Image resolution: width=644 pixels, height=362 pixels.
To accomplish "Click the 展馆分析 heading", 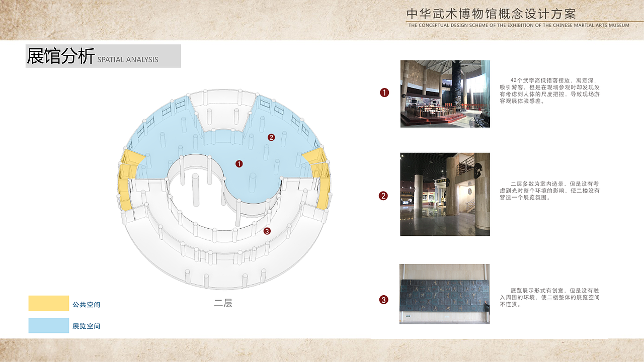I will 61,56.
